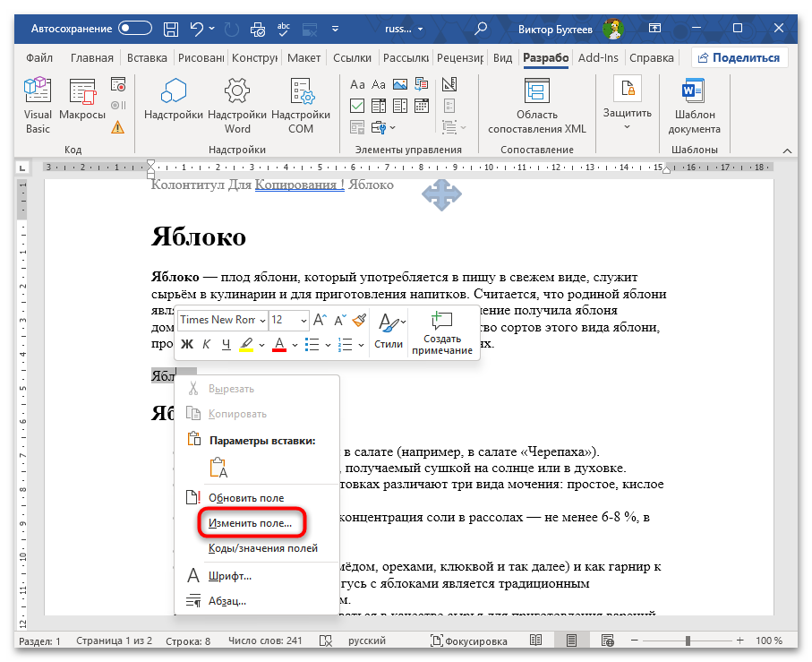Open the Visual Basic editor
Viewport: 812px width, 662px height.
pos(38,107)
